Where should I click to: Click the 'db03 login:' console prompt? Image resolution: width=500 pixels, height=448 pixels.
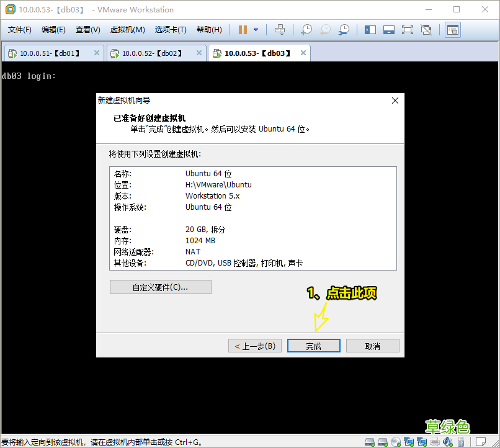click(29, 76)
